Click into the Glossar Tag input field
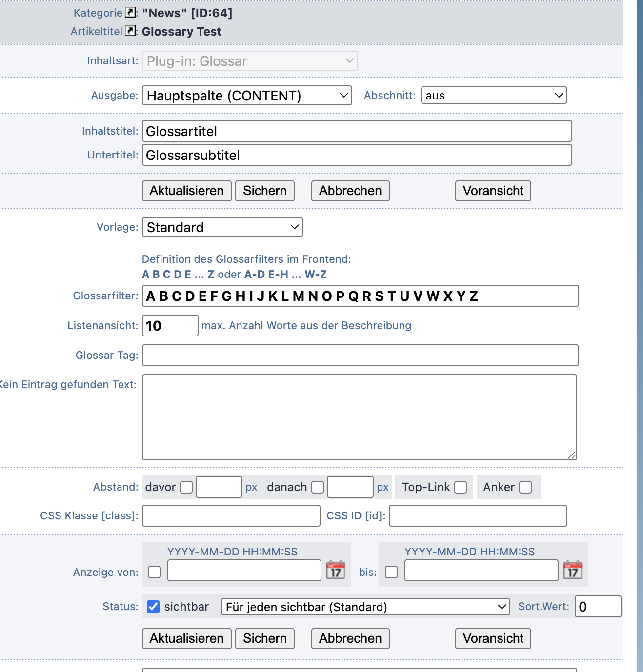Screen dimensions: 643x672 (x=360, y=356)
